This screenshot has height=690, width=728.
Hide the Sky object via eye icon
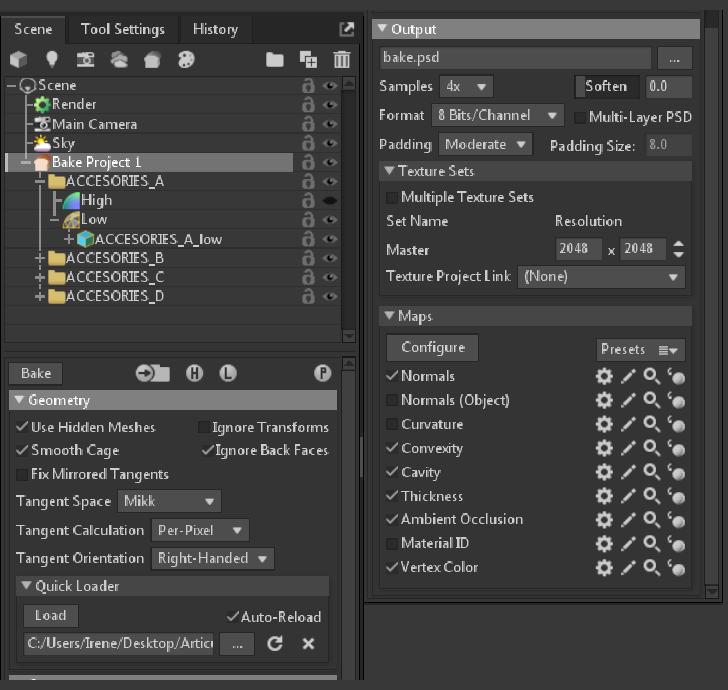(x=330, y=143)
